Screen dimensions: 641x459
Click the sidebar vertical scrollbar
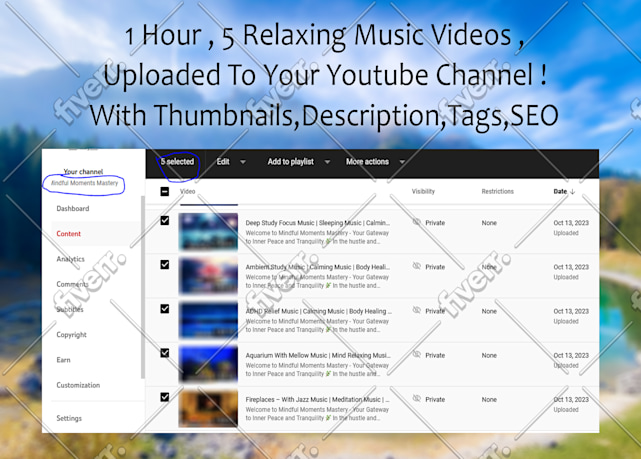(143, 287)
